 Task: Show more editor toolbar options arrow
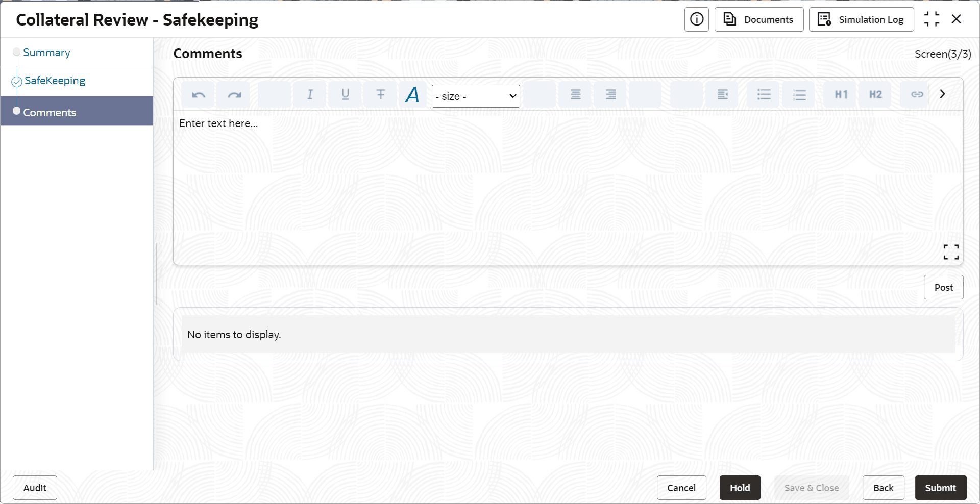(942, 94)
